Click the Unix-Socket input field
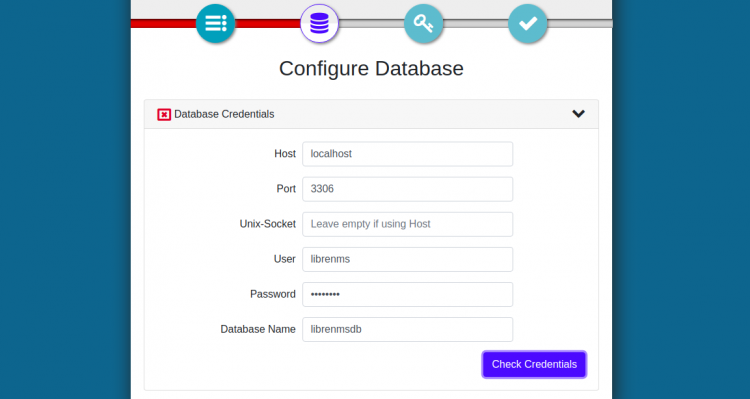 [408, 224]
